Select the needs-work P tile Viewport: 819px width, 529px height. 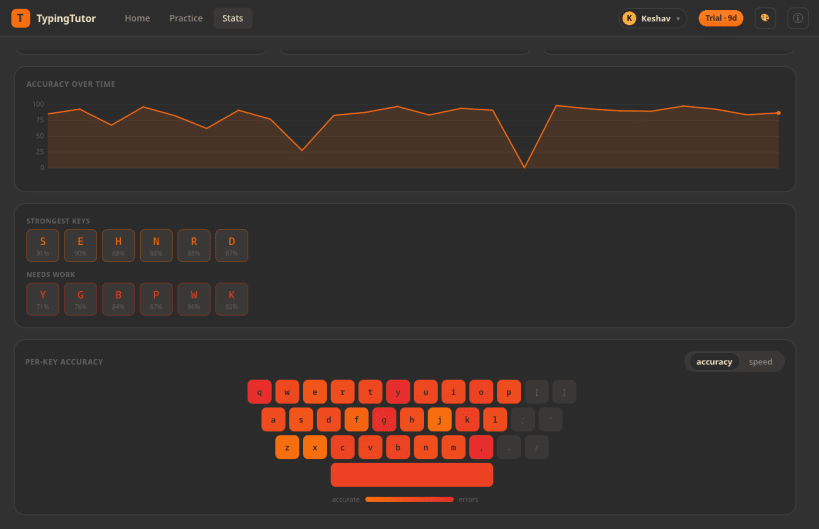[x=156, y=299]
